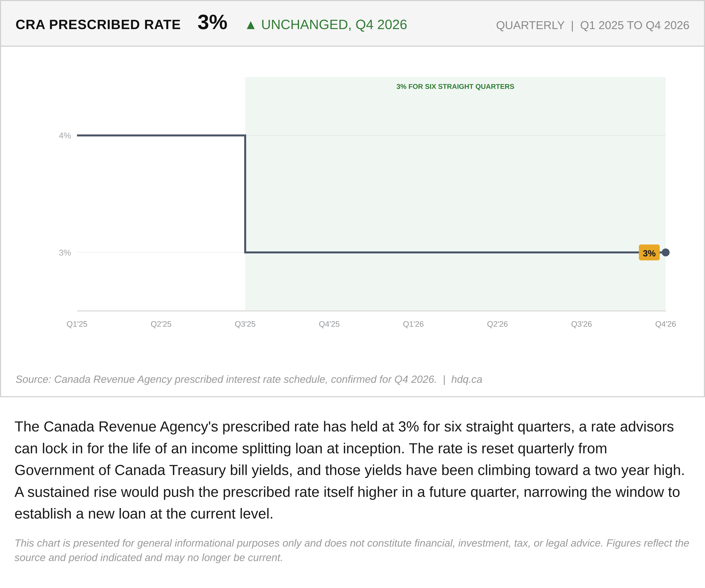Click the endpoint dot at Q4'26
Screen dimensions: 705x588
pos(665,252)
